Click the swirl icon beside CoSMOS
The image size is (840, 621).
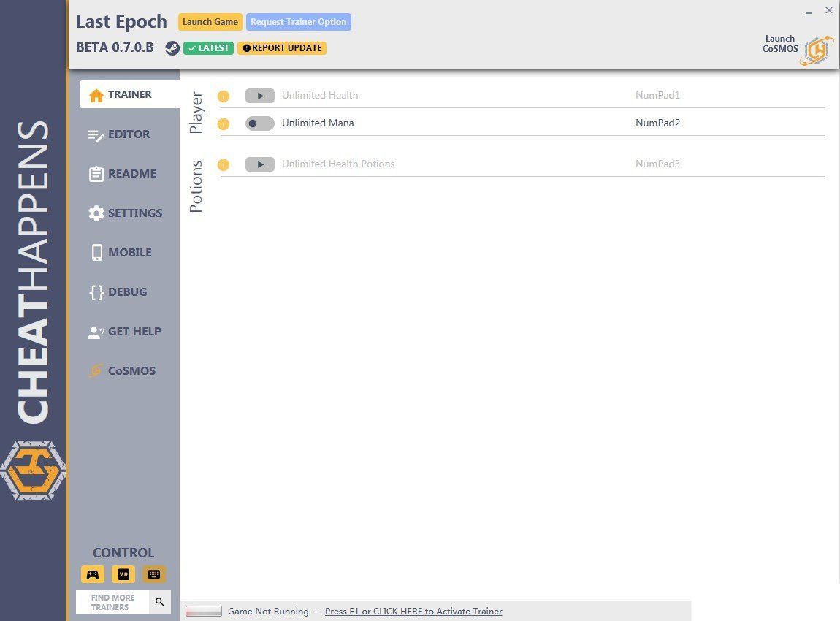96,371
